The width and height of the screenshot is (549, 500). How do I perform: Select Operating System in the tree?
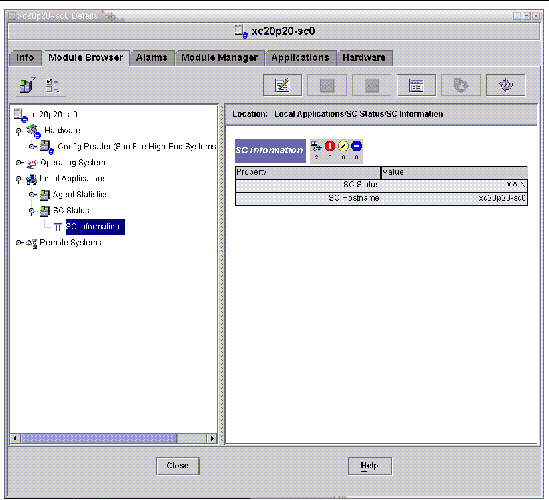pos(73,162)
